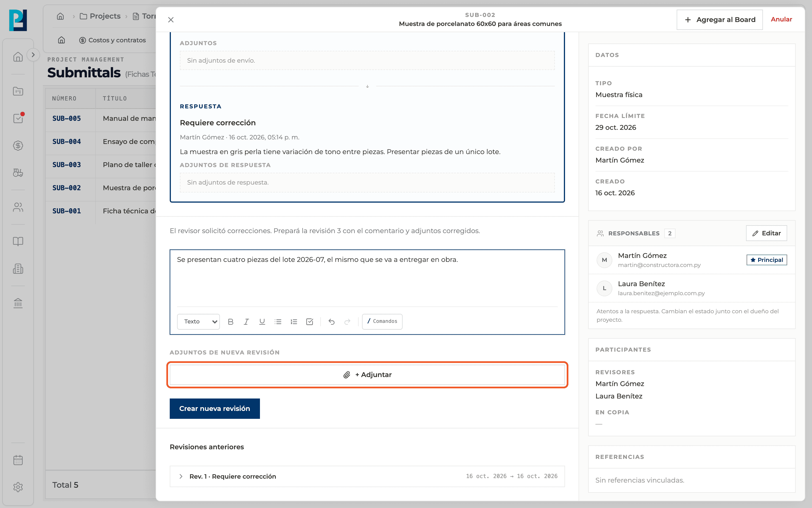This screenshot has width=812, height=508.
Task: Edit the Responsables list
Action: tap(766, 233)
